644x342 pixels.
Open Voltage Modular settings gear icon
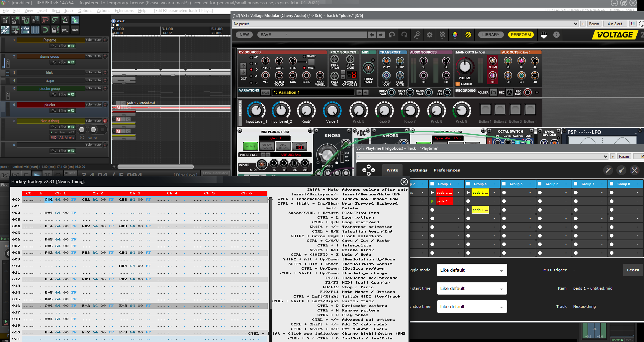click(430, 35)
